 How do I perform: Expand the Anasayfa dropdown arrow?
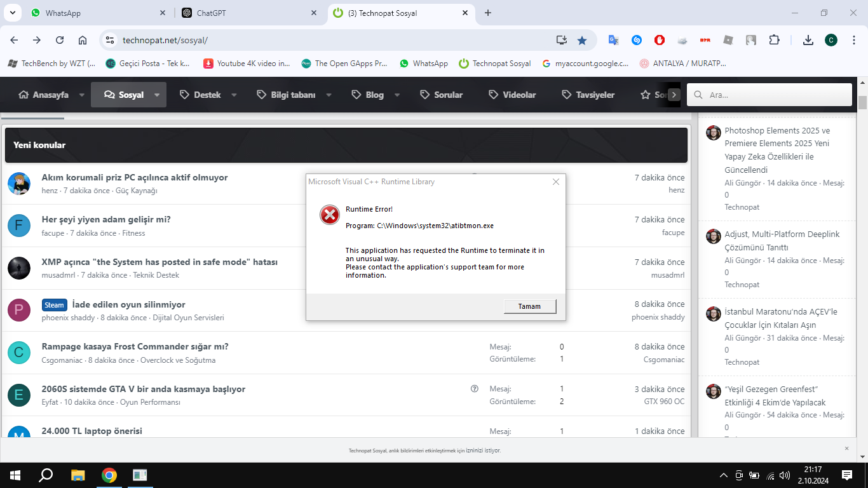click(82, 95)
